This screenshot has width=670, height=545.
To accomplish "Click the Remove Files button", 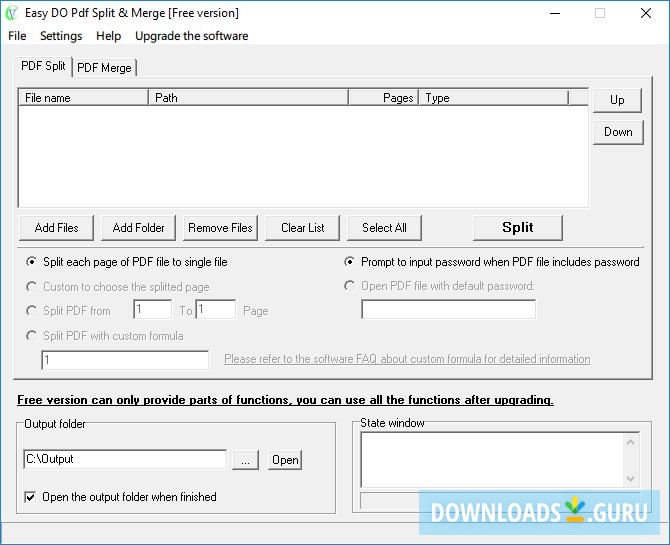I will pyautogui.click(x=220, y=228).
